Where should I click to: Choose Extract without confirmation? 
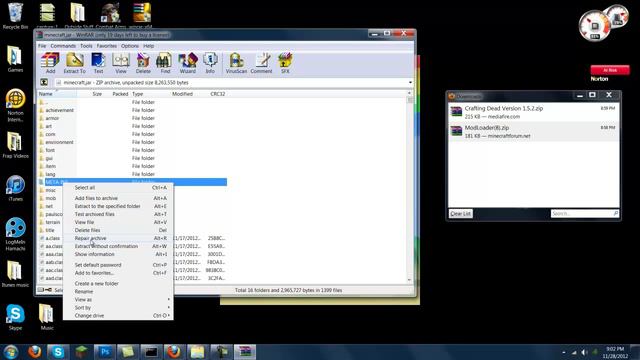(x=118, y=247)
